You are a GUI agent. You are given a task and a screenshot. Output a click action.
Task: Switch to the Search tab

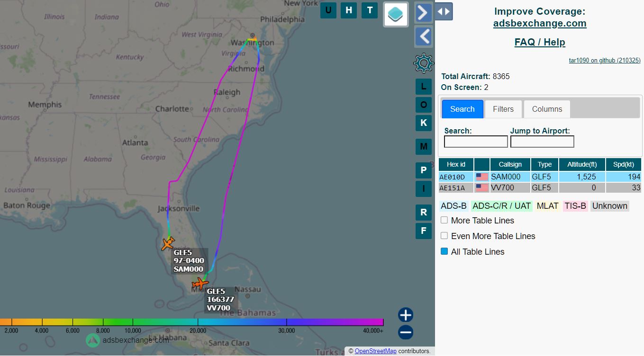[x=463, y=109]
